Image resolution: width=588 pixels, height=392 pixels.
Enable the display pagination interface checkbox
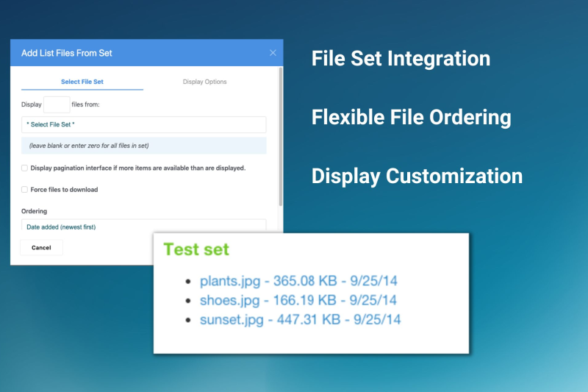pos(24,168)
